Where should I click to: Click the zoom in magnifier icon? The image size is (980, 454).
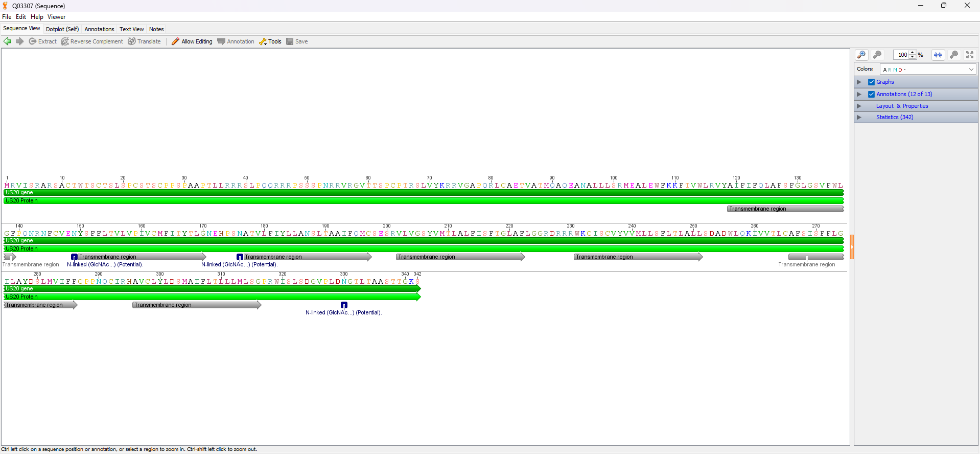[x=861, y=55]
